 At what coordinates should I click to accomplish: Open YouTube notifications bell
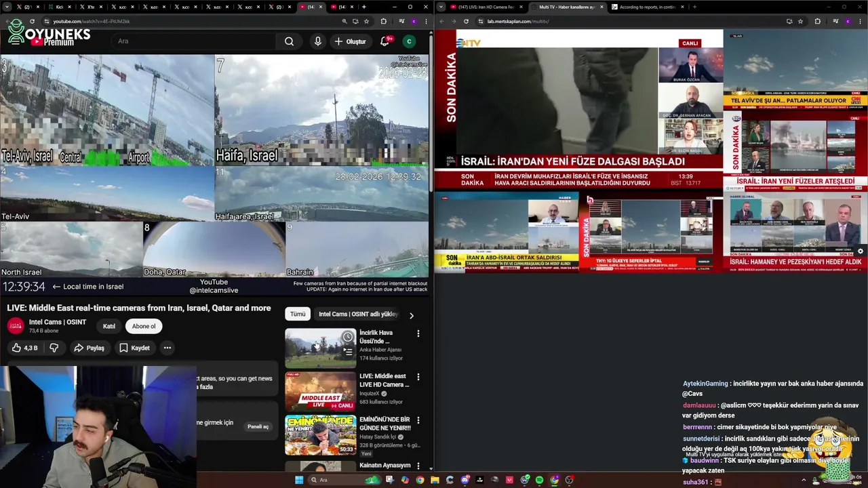point(384,41)
